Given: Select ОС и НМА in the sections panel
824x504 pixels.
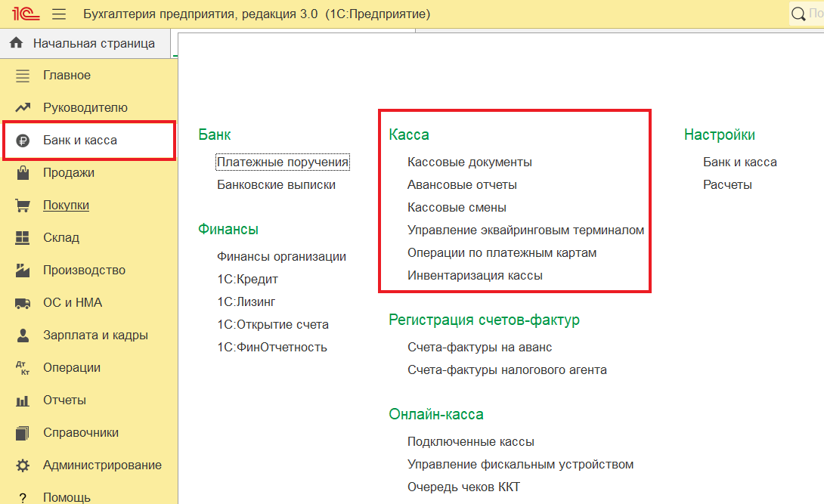Looking at the screenshot, I should [x=73, y=303].
